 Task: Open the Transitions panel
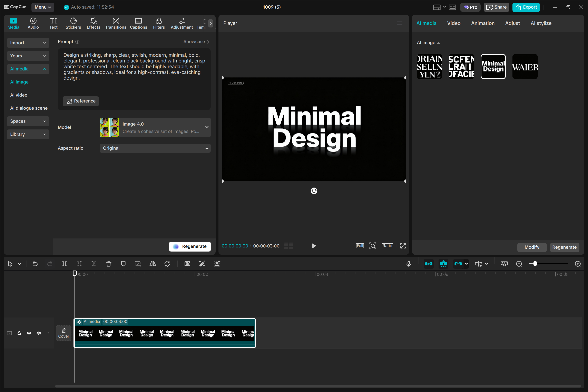point(116,23)
